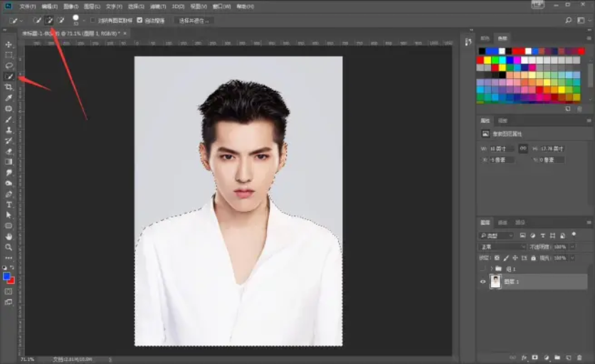Select the Move tool

(x=9, y=44)
